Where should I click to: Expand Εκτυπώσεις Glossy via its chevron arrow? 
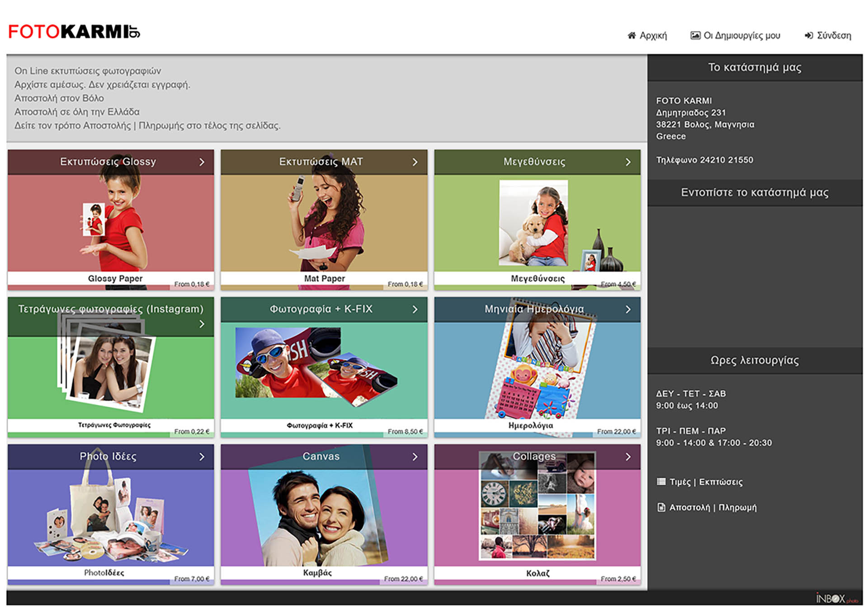202,162
